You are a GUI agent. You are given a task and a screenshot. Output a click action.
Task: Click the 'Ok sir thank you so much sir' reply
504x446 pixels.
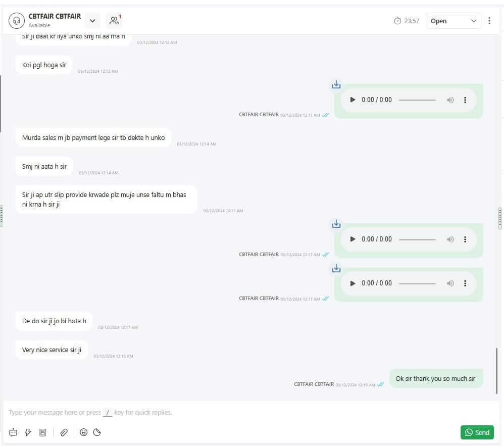[x=435, y=378]
